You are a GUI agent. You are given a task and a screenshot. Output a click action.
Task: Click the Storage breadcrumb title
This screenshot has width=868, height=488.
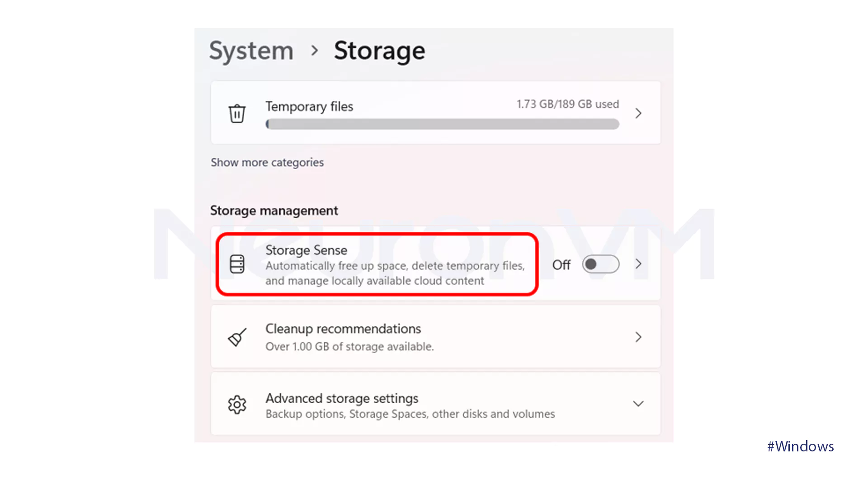[x=379, y=51]
